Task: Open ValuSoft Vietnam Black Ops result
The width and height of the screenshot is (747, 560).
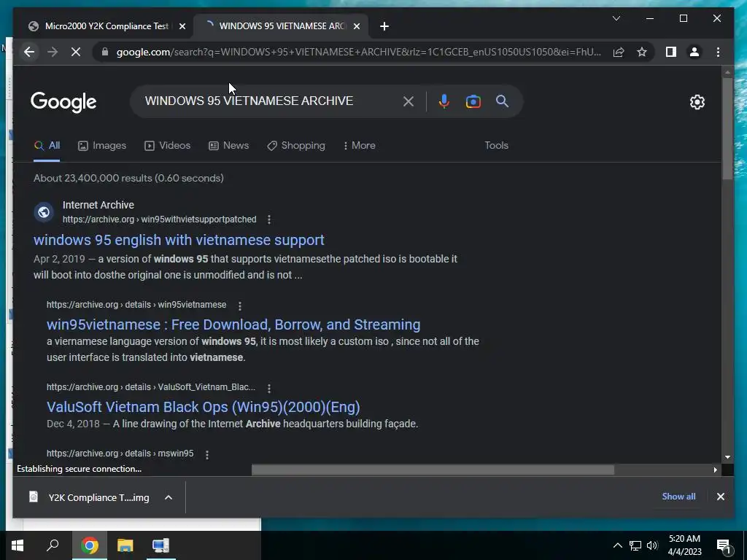Action: point(204,407)
